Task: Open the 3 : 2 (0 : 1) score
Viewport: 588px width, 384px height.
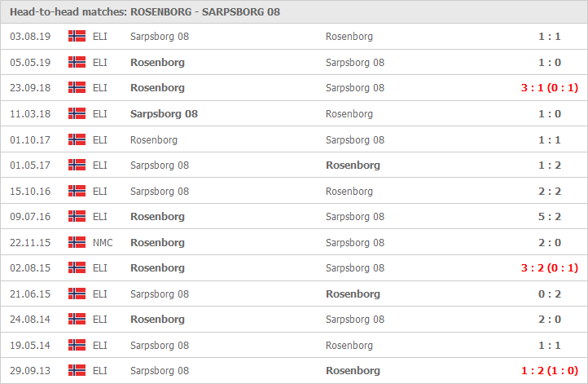Action: coord(550,268)
